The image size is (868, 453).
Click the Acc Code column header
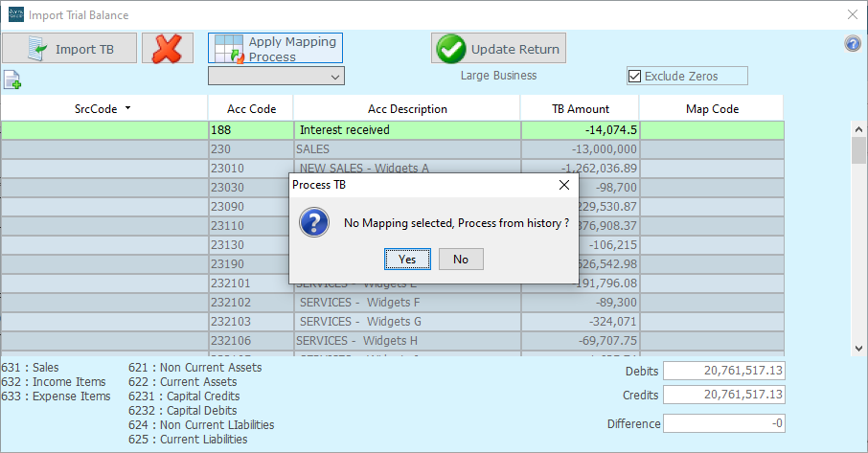click(251, 109)
